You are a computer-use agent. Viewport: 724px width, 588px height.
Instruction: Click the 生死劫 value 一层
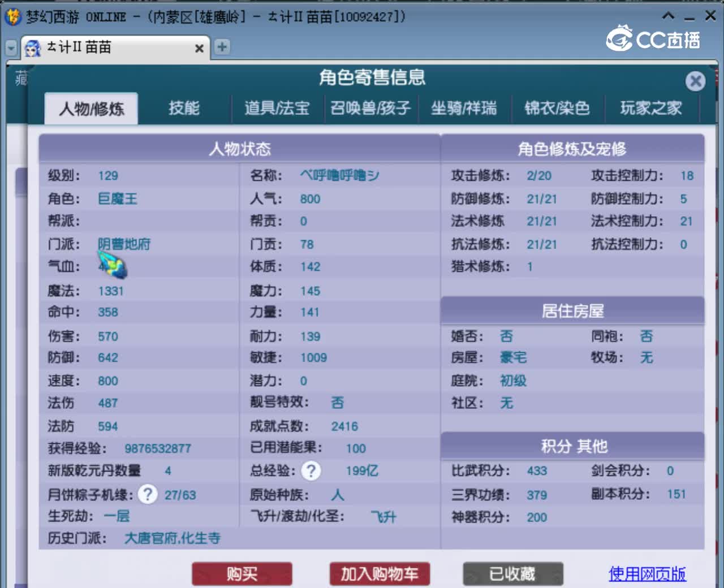117,516
